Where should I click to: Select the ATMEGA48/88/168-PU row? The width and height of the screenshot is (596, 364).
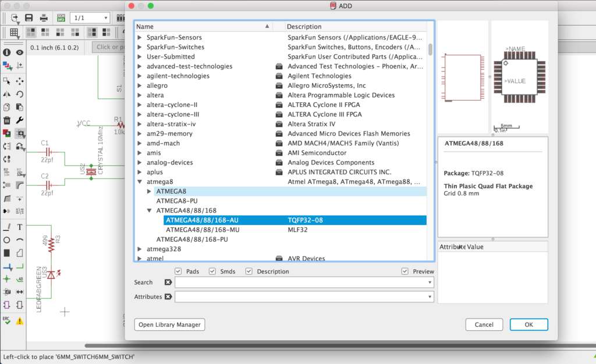point(192,240)
